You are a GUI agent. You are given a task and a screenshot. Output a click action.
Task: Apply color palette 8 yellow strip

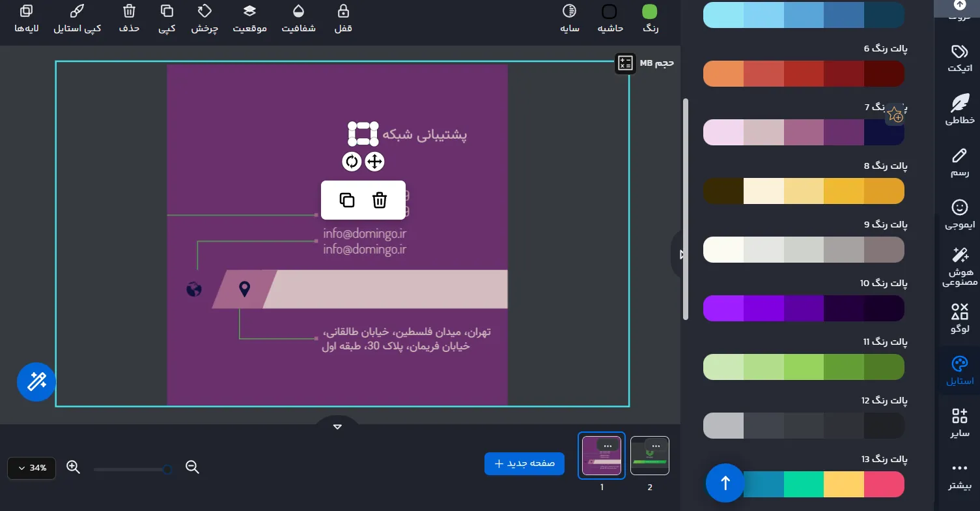[x=804, y=191]
